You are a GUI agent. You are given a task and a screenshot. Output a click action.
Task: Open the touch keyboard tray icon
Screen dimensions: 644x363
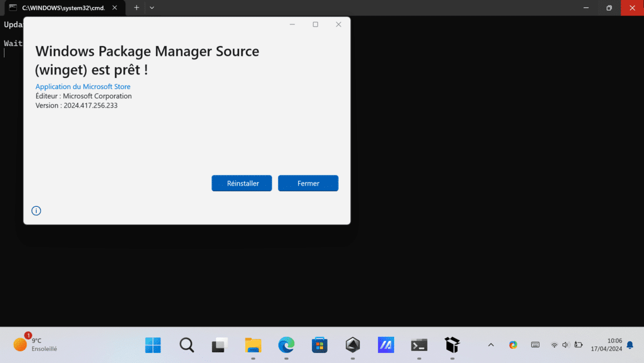click(535, 345)
